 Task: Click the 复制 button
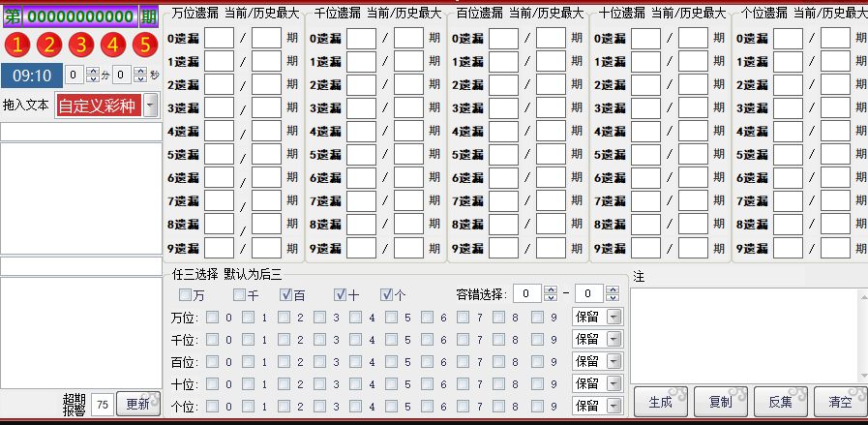(x=720, y=402)
